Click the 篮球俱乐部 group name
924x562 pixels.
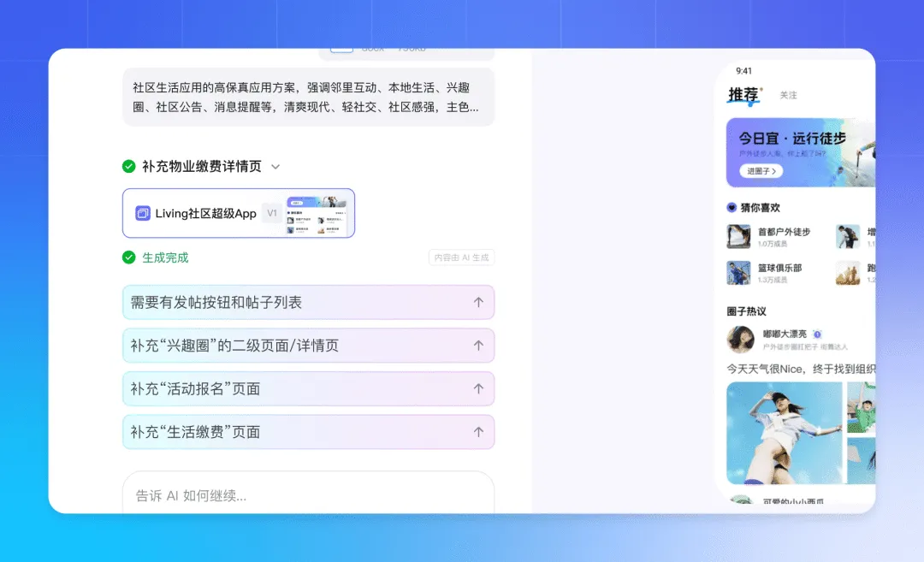tap(779, 268)
